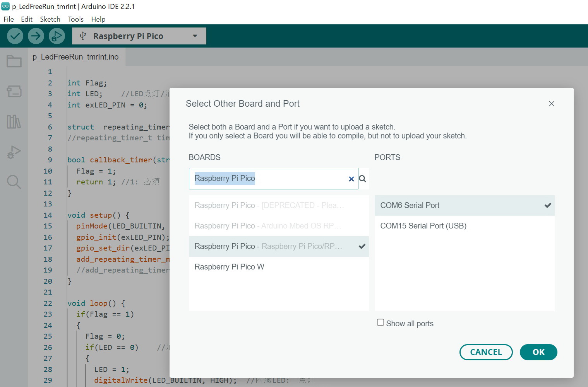588x387 pixels.
Task: Open the Tools menu
Action: click(x=76, y=19)
